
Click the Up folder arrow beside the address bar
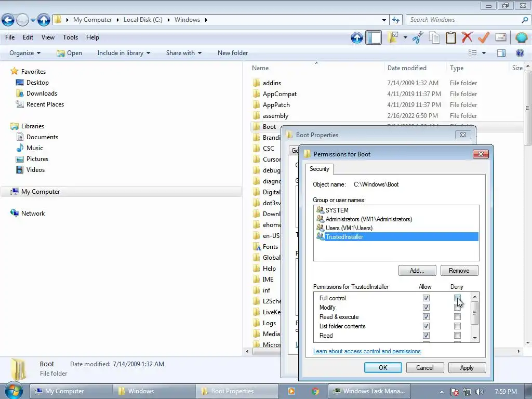pos(44,20)
